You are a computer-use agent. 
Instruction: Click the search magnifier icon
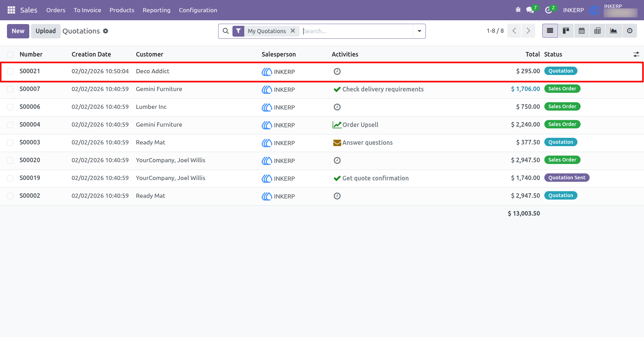[226, 31]
